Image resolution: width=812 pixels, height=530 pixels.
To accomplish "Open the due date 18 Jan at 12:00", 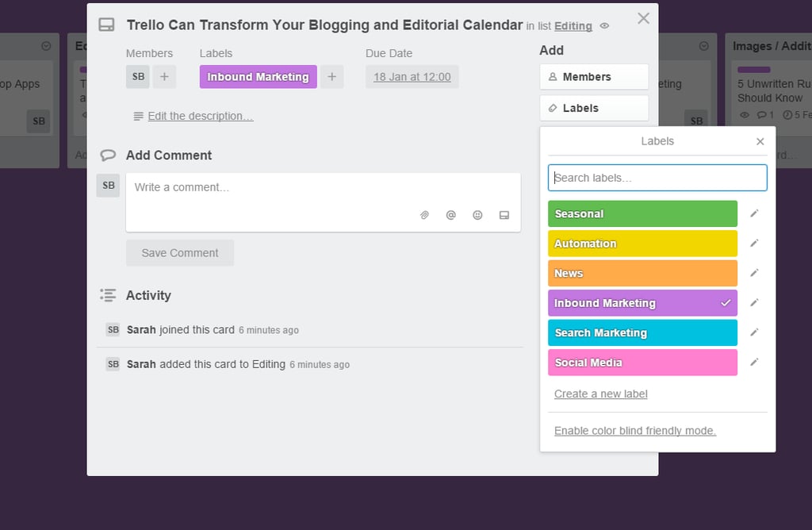I will tap(412, 77).
